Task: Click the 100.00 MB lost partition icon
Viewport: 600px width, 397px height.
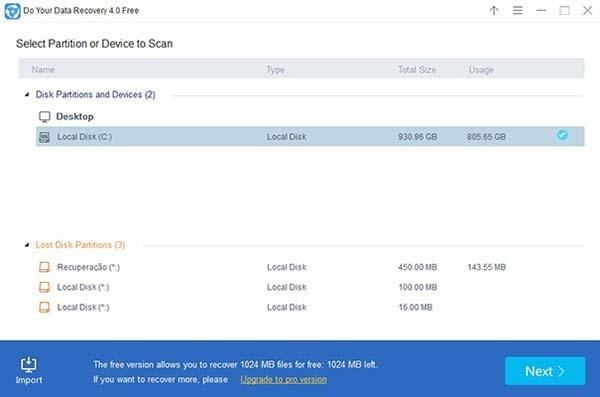Action: point(44,287)
